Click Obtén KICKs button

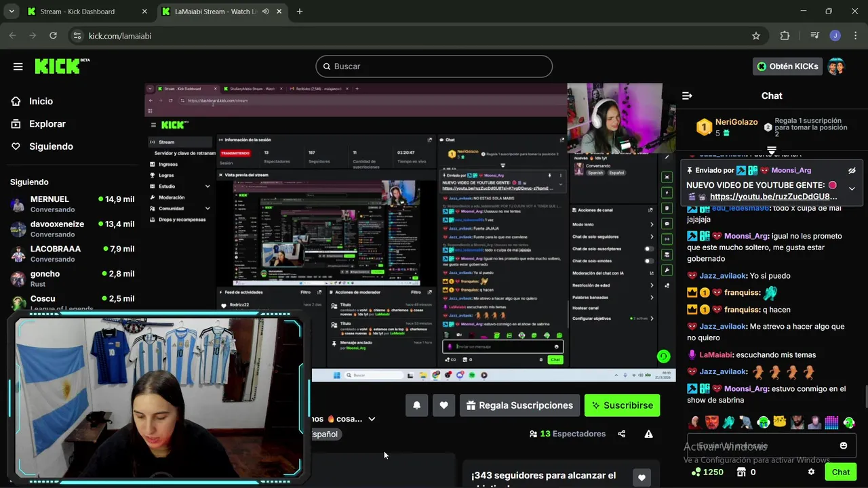787,66
